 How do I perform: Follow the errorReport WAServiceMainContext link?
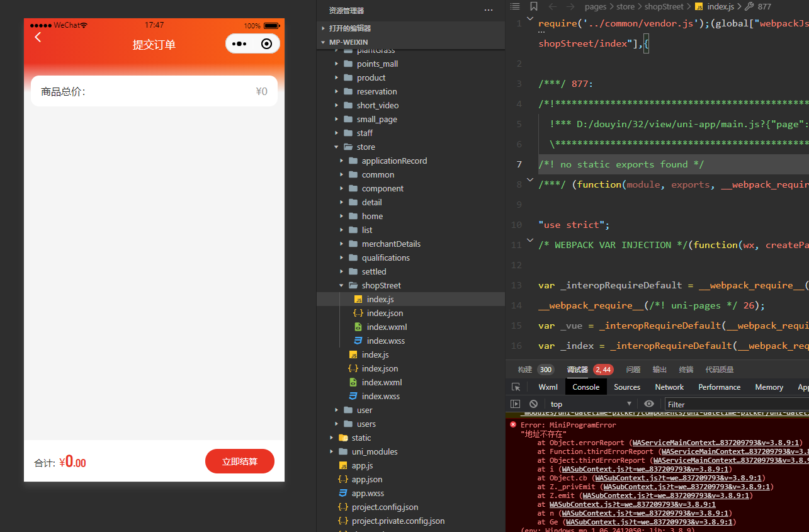tap(717, 443)
